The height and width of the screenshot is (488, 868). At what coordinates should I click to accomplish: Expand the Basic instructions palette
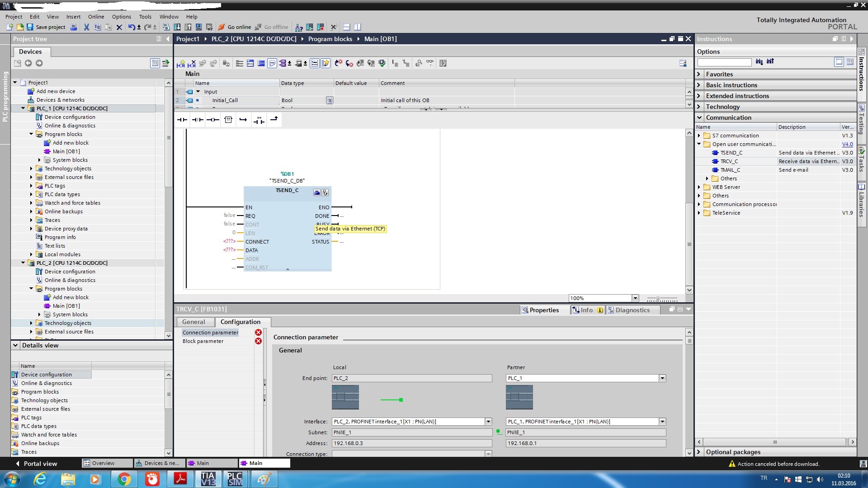click(x=699, y=85)
